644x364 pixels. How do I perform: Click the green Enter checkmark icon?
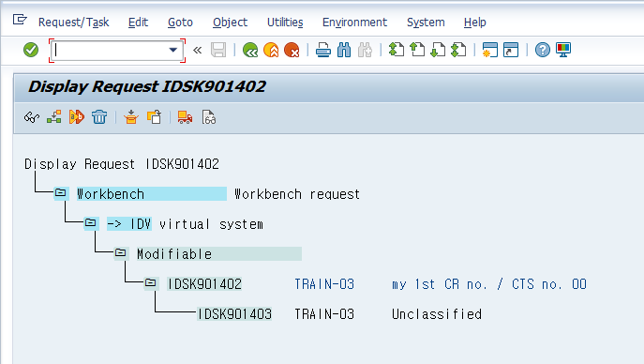pyautogui.click(x=31, y=50)
